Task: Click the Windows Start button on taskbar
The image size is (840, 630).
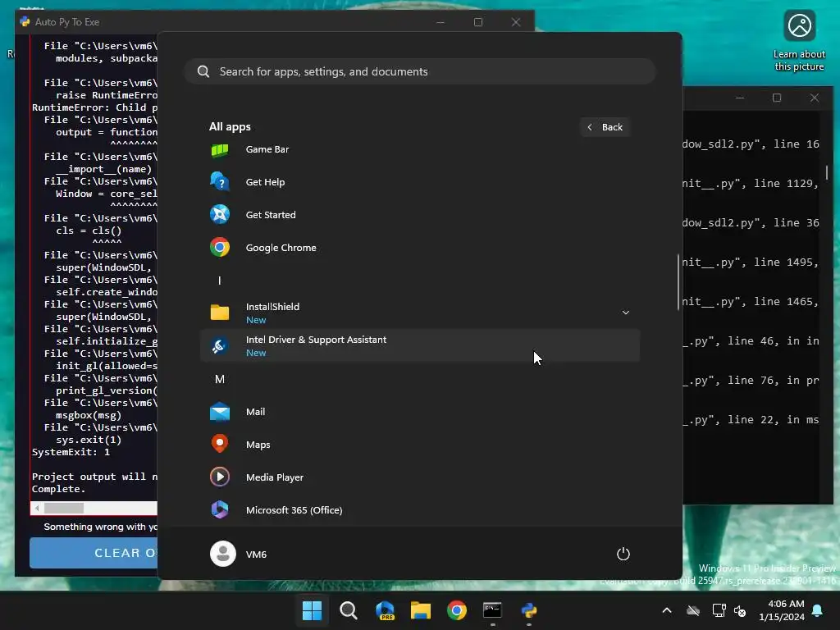Action: tap(312, 610)
